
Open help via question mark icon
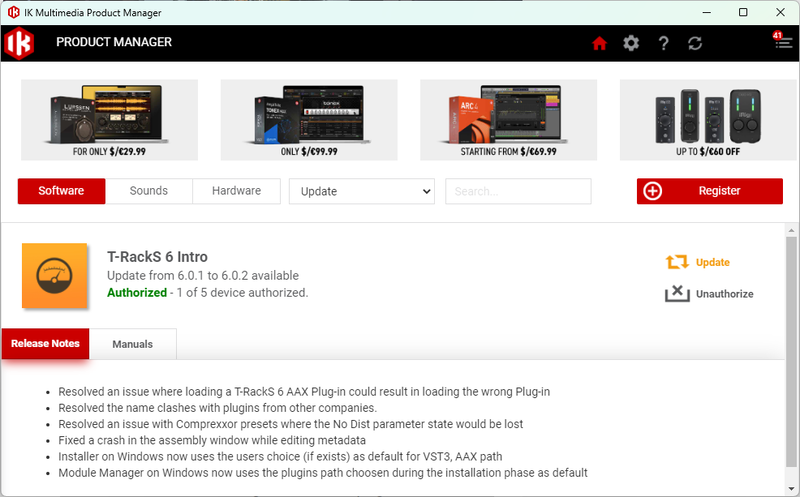663,43
